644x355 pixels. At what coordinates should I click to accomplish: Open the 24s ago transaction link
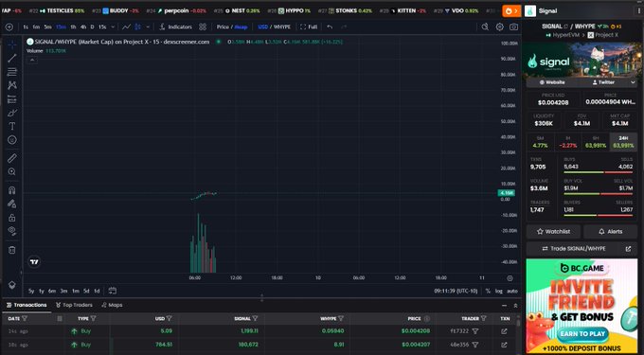[504, 331]
